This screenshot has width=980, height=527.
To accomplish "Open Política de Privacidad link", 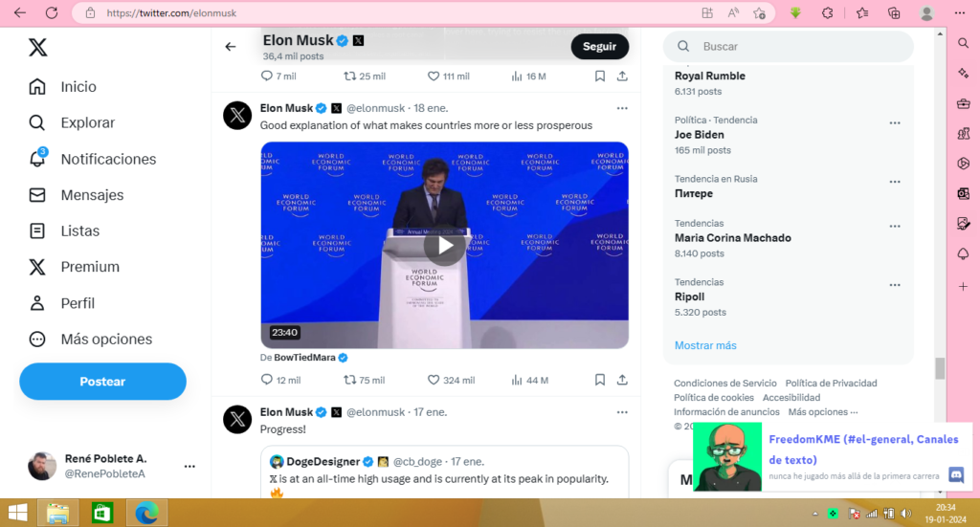I will 832,384.
